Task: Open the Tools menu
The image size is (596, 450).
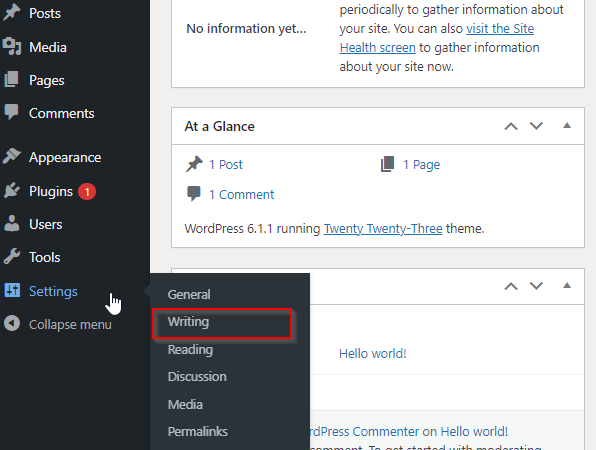Action: click(x=45, y=257)
